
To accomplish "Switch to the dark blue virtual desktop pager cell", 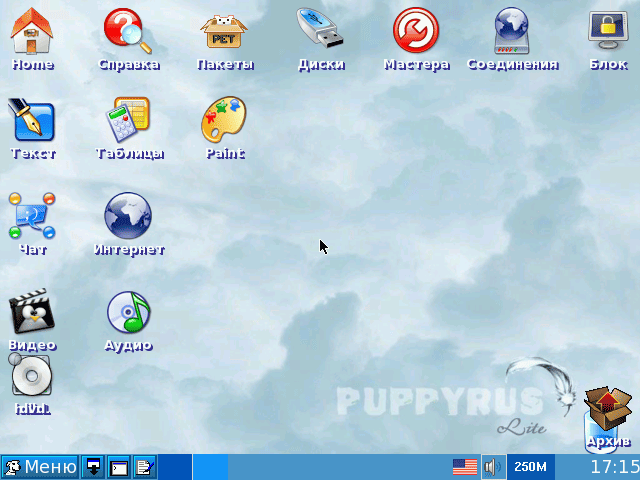I will coord(175,467).
